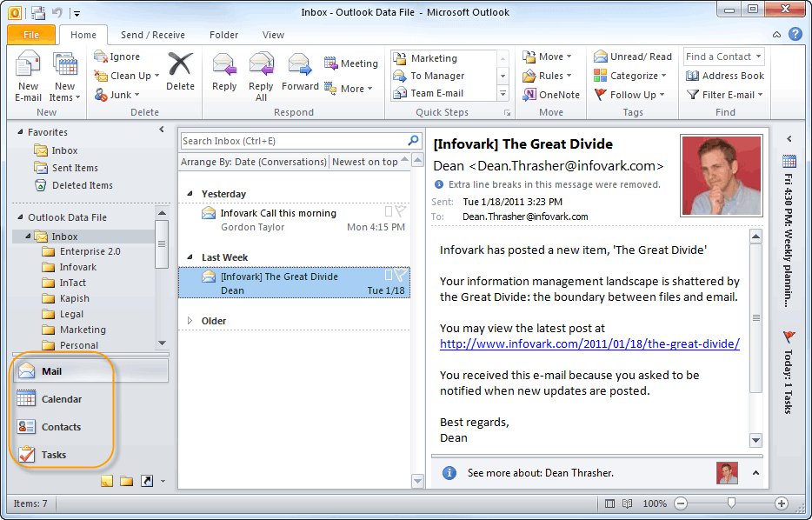Viewport: 812px width, 520px height.
Task: Send the message to OneNote
Action: point(551,95)
